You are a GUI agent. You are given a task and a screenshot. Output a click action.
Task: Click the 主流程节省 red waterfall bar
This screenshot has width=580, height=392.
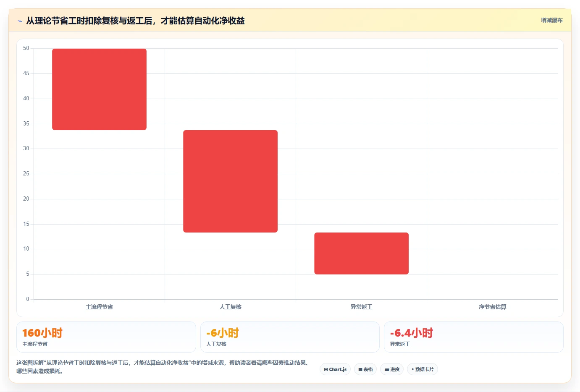click(99, 89)
